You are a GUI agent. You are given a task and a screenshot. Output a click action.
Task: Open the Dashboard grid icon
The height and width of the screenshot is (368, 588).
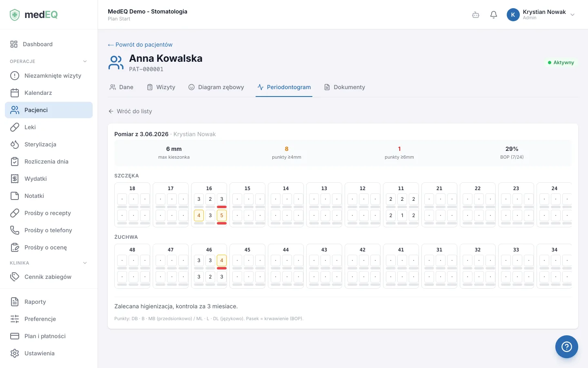[14, 44]
